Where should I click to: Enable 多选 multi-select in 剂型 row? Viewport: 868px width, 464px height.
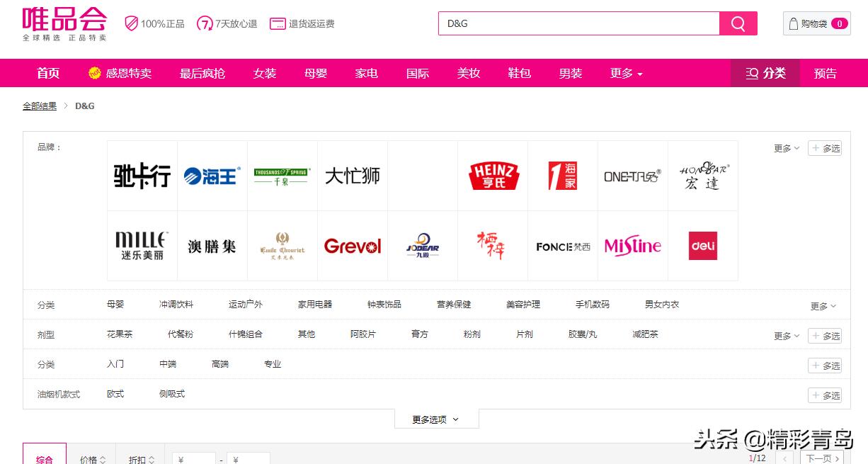(826, 336)
